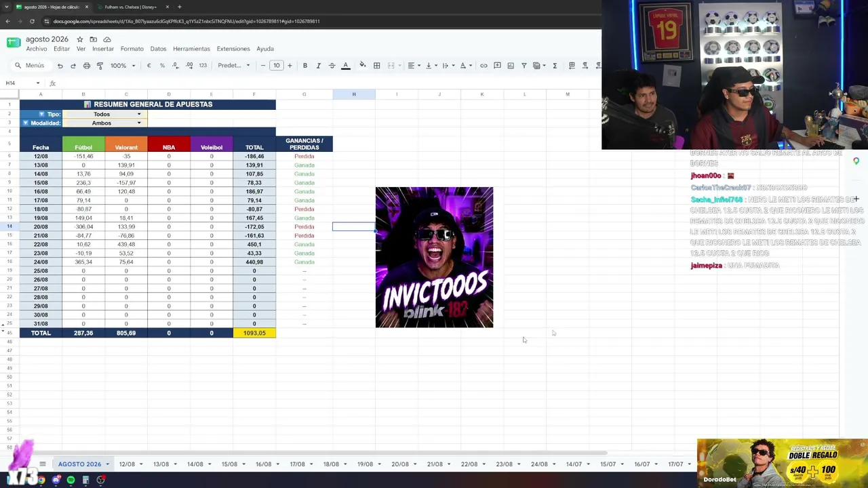Image resolution: width=868 pixels, height=488 pixels.
Task: Open the 12/08 sheet tab options arrow
Action: (141, 464)
